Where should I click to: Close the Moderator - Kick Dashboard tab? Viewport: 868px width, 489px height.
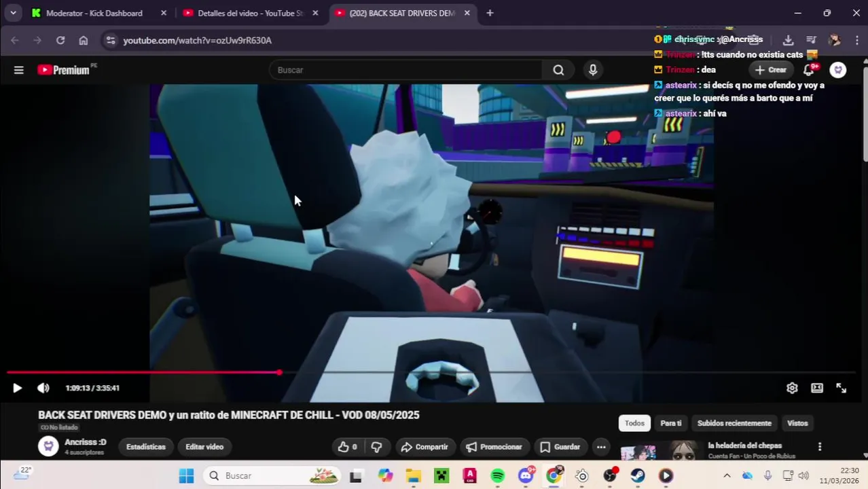point(164,13)
